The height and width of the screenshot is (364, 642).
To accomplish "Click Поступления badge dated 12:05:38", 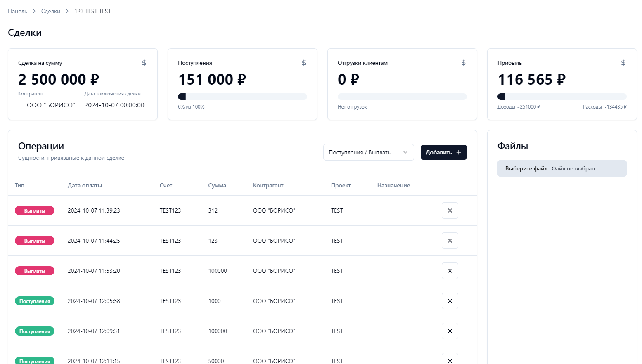I will coord(35,301).
